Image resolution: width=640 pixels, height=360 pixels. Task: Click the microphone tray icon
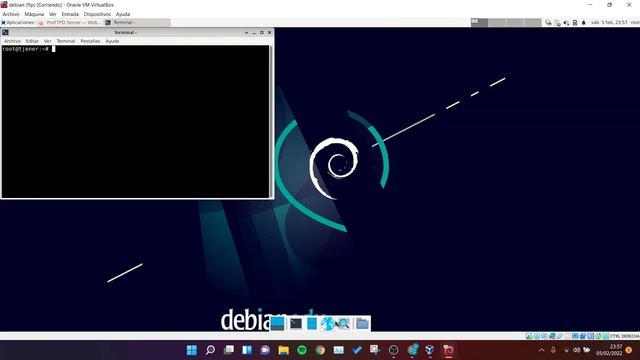pyautogui.click(x=553, y=350)
